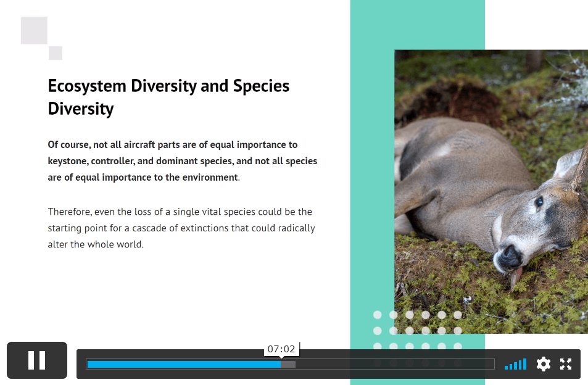This screenshot has width=588, height=385.
Task: Click the small grey square decoration
Action: point(56,53)
